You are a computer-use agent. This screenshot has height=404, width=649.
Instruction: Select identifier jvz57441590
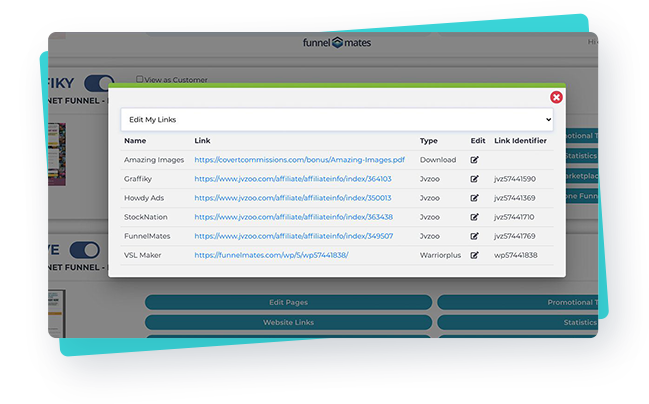coord(515,179)
